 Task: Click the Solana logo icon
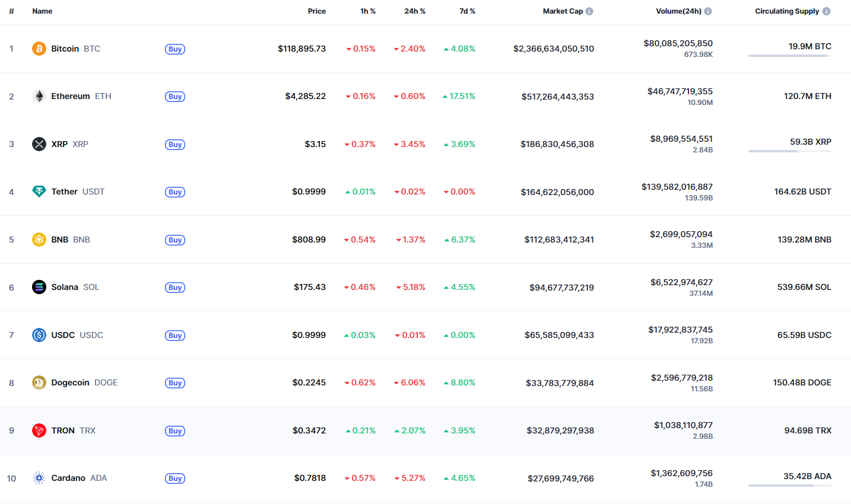[x=39, y=287]
